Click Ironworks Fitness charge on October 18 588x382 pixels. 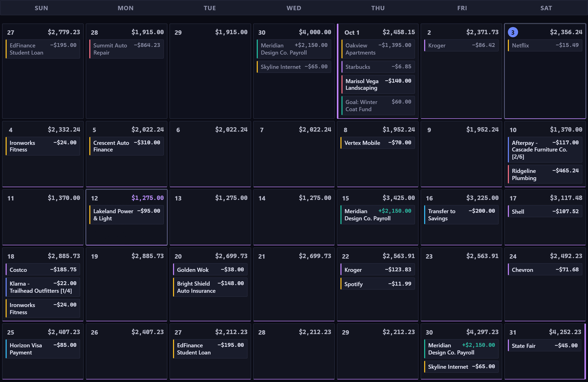43,309
